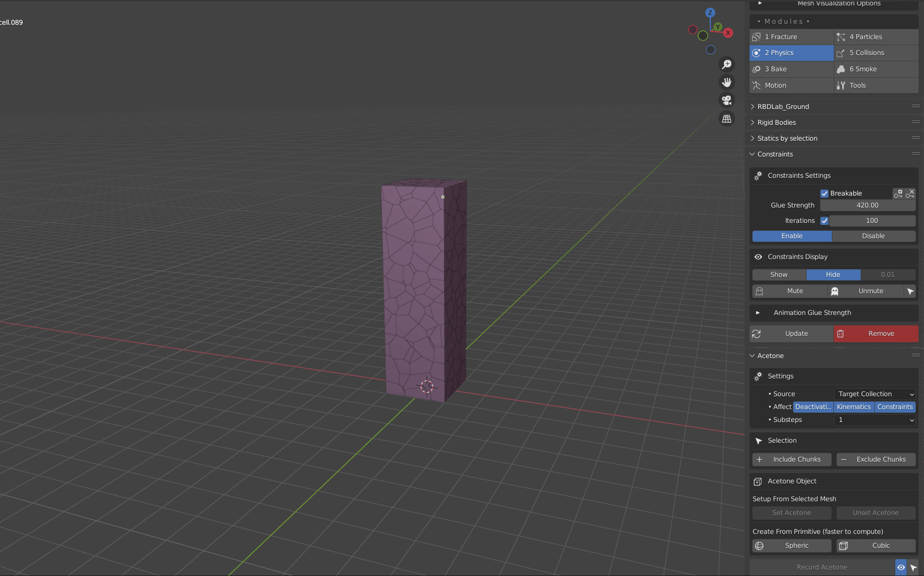Screen dimensions: 924x576
Task: Click the cursor select icon next to Unmute
Action: 910,291
